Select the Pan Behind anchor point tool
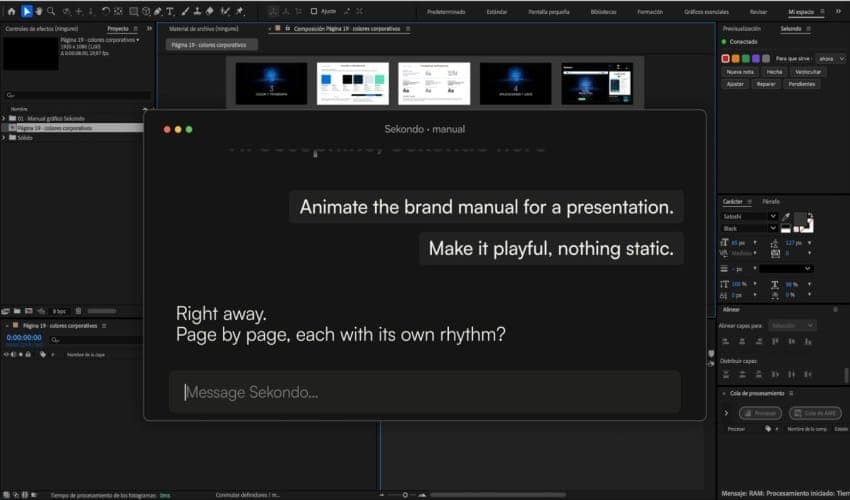Viewport: 850px width, 500px height. pyautogui.click(x=118, y=11)
